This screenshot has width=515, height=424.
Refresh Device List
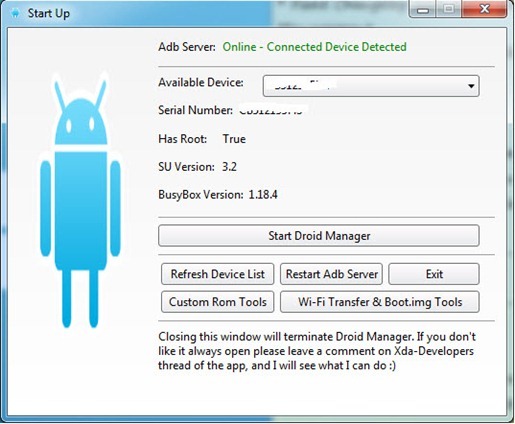[218, 274]
